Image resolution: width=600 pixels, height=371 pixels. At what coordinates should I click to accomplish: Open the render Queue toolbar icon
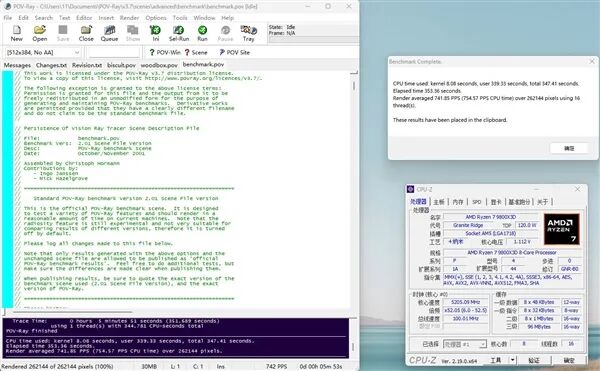click(x=109, y=33)
